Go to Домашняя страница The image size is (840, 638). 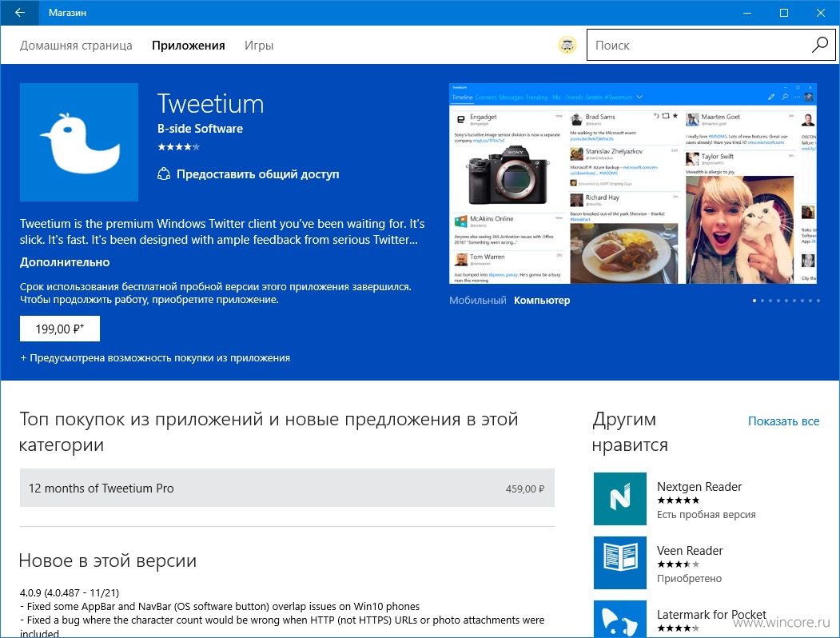[x=76, y=46]
